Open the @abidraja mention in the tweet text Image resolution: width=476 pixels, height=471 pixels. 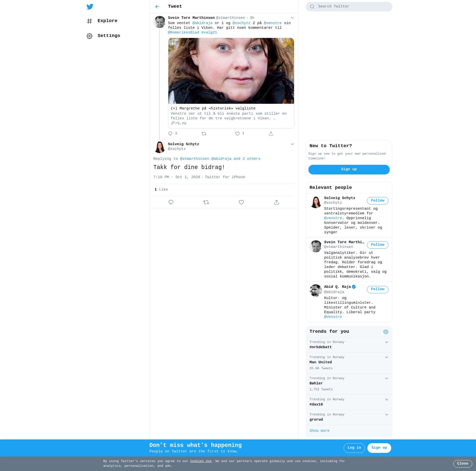pos(202,23)
